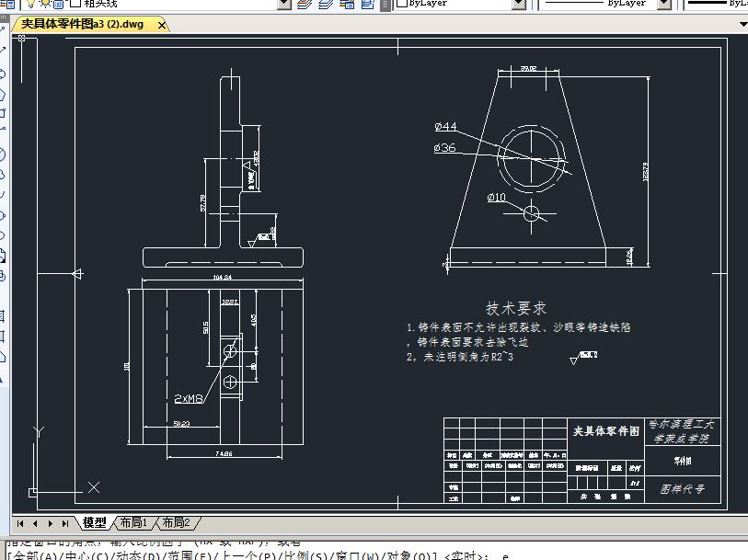
Task: Activate the 模型 model space tab
Action: 94,522
